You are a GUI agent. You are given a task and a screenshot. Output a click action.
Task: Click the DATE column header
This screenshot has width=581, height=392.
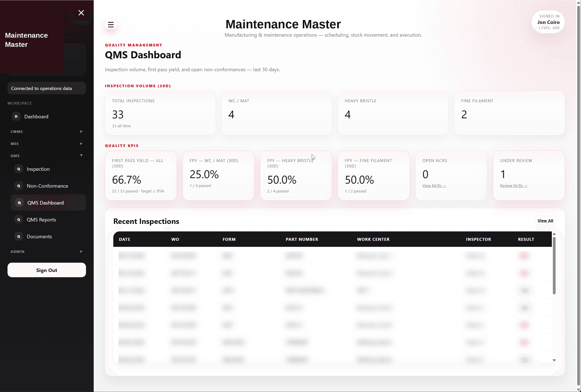click(x=125, y=239)
